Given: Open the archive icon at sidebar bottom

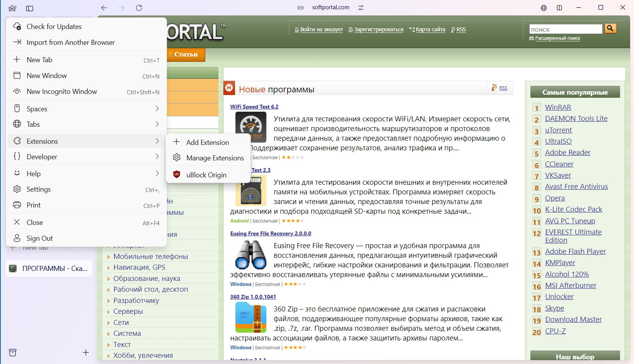Looking at the screenshot, I should coord(13,352).
